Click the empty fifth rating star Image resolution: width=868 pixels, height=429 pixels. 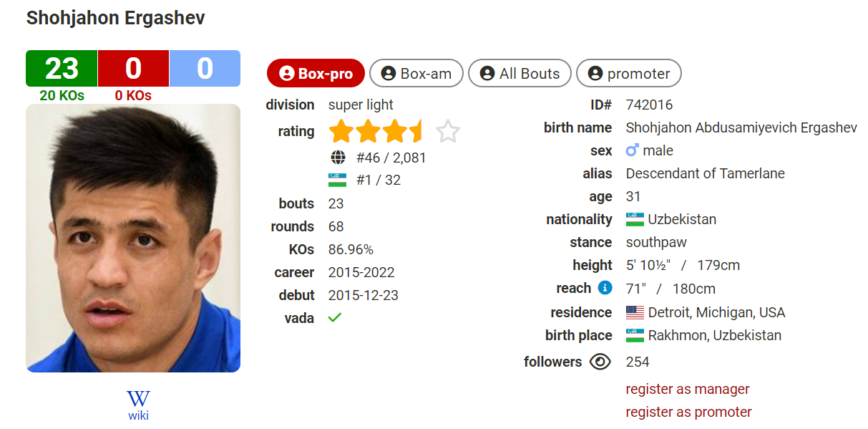448,132
